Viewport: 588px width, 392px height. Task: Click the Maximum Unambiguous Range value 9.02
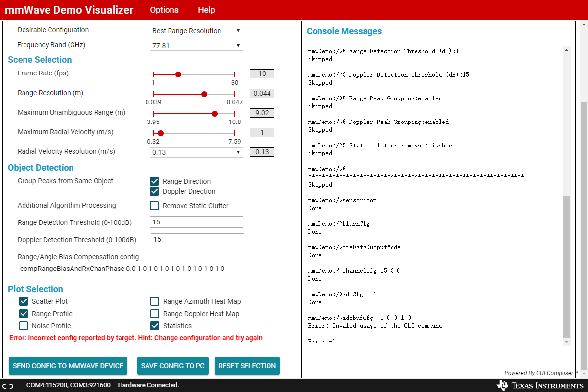[262, 113]
